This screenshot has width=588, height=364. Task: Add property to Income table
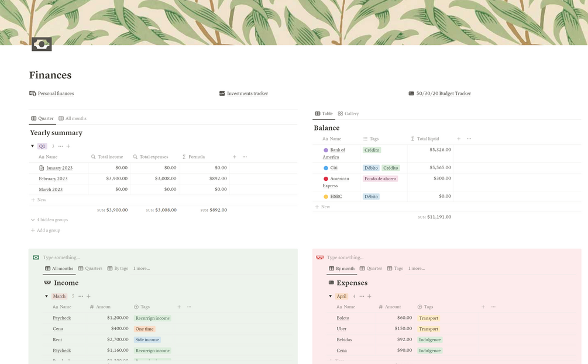[179, 307]
